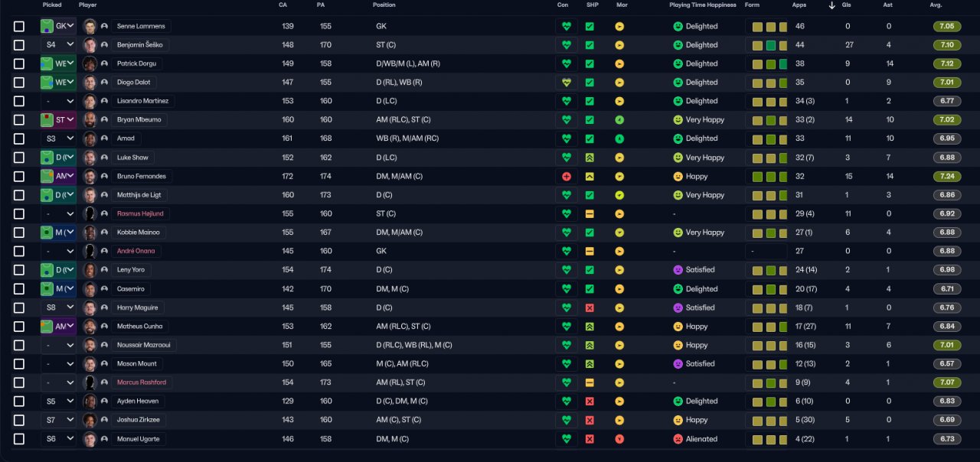Click Casemiro's green Delighted face icon
The width and height of the screenshot is (980, 462).
678,289
